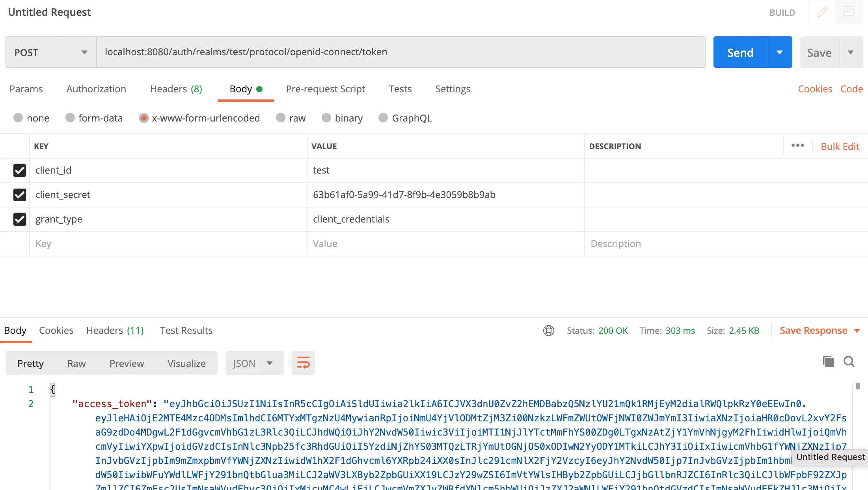The width and height of the screenshot is (868, 490).
Task: Open the comments icon at top right
Action: 848,12
